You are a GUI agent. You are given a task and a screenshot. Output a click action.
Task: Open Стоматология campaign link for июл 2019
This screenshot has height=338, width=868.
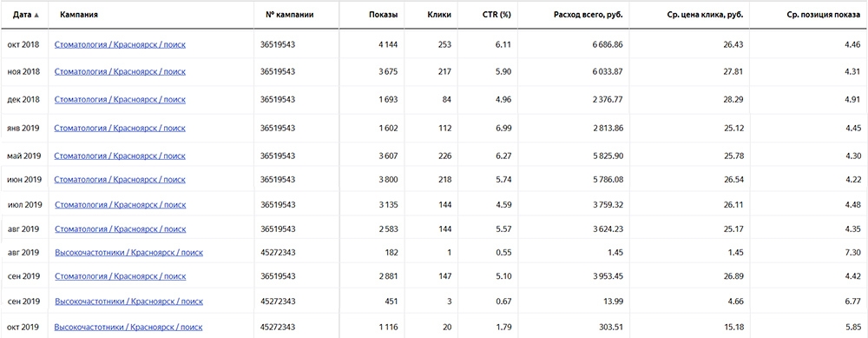pos(120,205)
